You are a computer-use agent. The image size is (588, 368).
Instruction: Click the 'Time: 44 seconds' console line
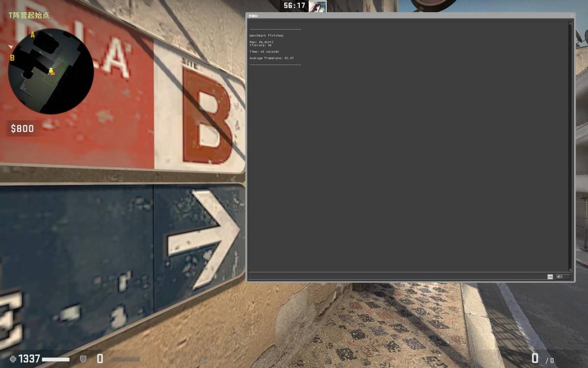pyautogui.click(x=264, y=52)
